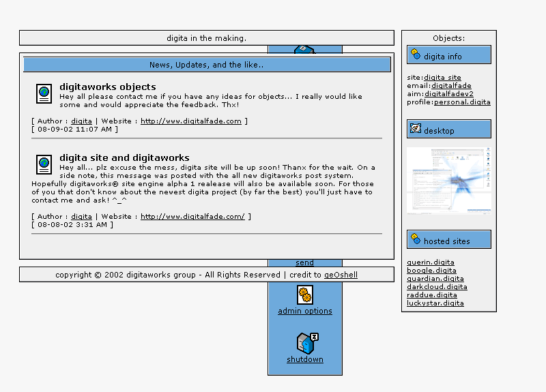Click the hosted sites section header
The image size is (546, 392).
449,239
